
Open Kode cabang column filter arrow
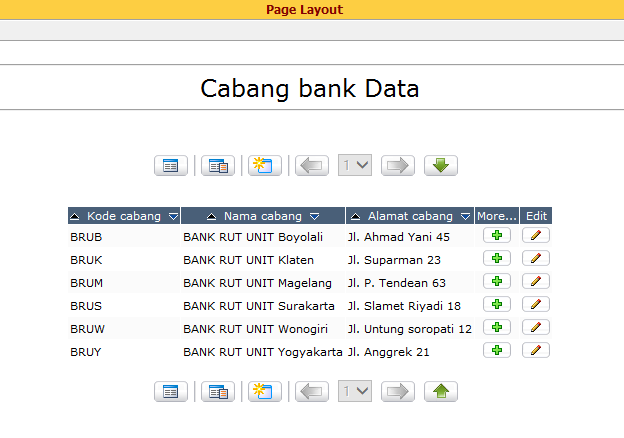coord(174,216)
